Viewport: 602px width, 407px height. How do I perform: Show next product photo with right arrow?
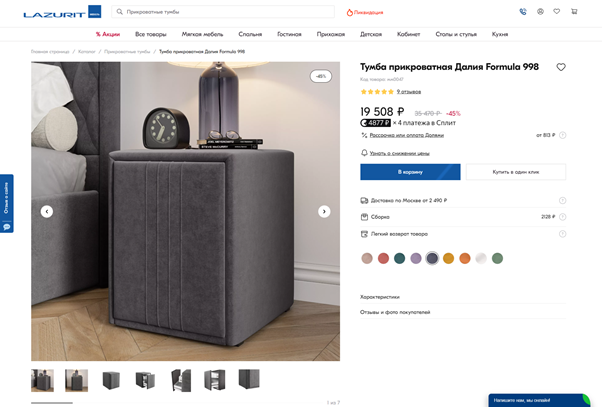[324, 211]
